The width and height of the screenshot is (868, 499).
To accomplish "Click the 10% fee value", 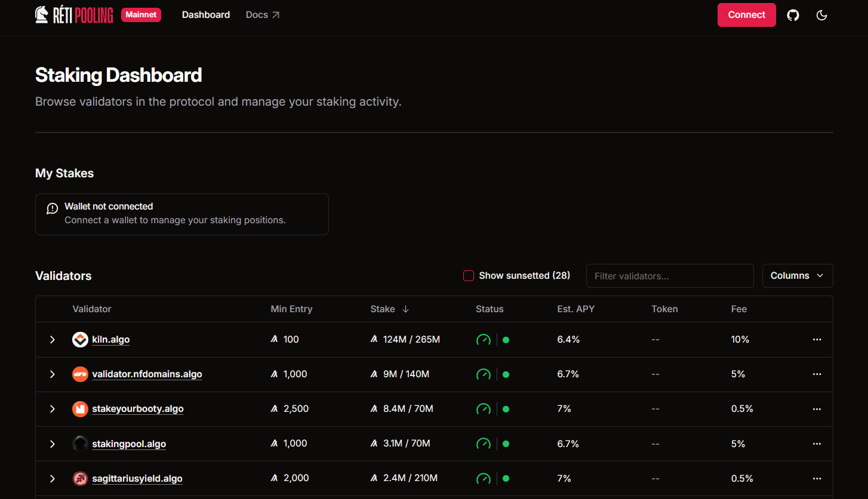I will tap(740, 340).
